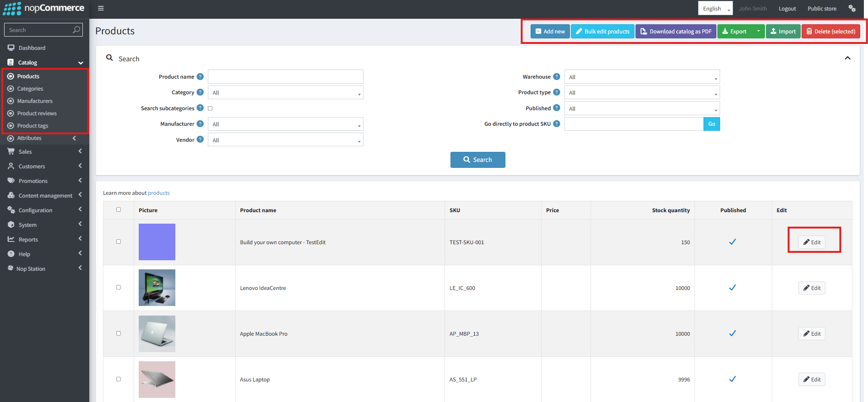868x402 pixels.
Task: Click help tooltip icon next to Product type
Action: 557,92
